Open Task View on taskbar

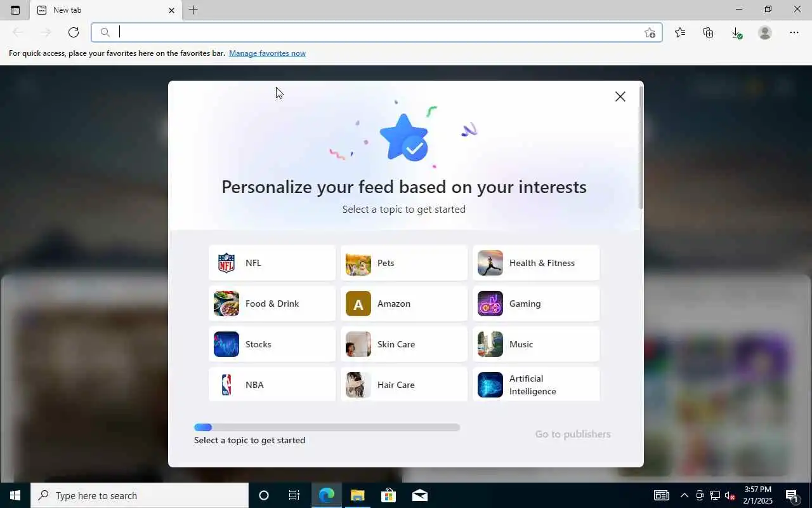click(294, 495)
